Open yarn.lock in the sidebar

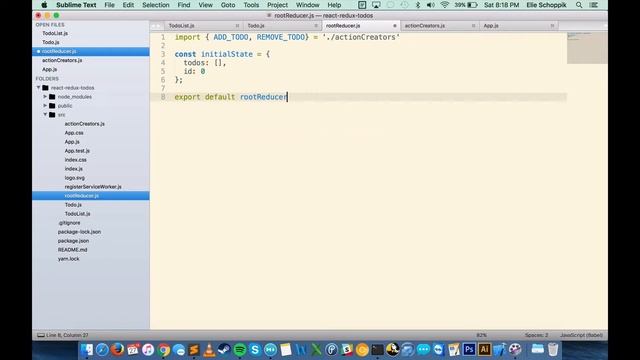[69, 259]
